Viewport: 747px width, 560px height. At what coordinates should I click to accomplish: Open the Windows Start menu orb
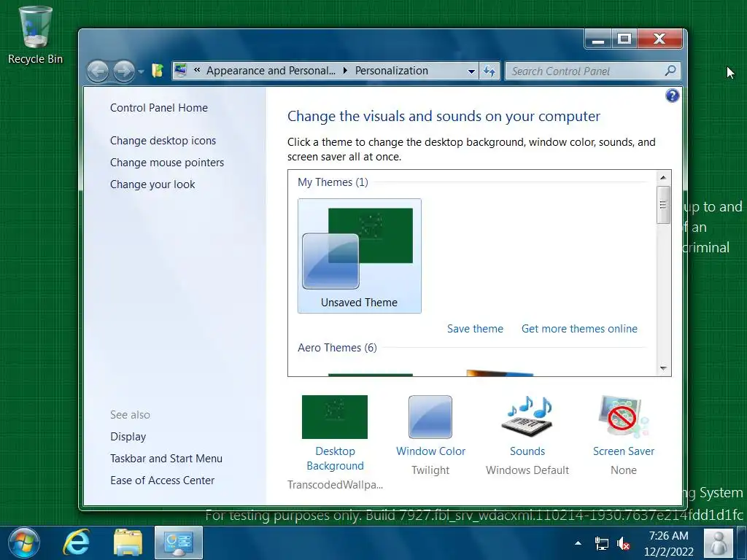pyautogui.click(x=24, y=542)
